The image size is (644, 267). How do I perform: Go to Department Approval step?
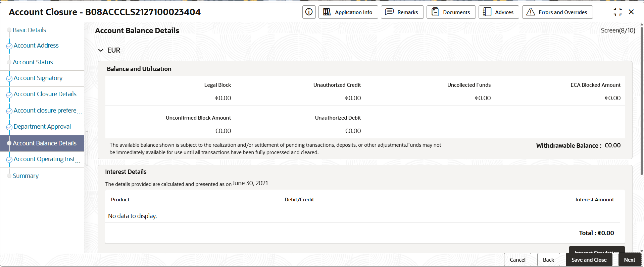click(x=42, y=127)
